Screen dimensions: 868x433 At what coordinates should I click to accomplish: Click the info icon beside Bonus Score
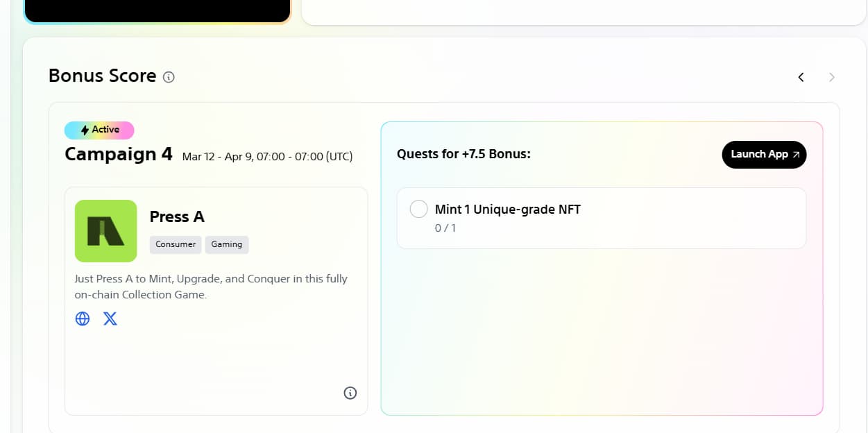point(169,77)
